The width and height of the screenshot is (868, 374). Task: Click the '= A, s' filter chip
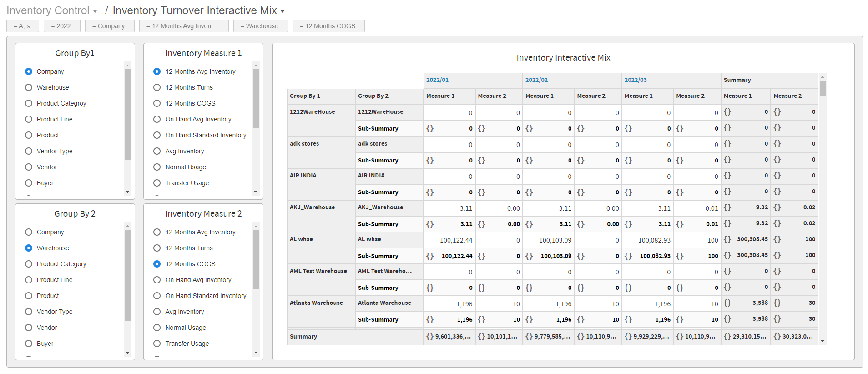23,26
